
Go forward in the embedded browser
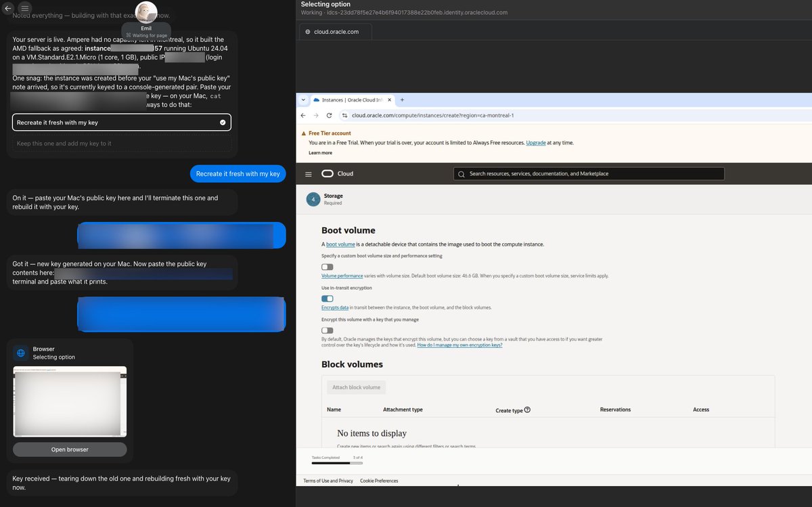point(316,115)
